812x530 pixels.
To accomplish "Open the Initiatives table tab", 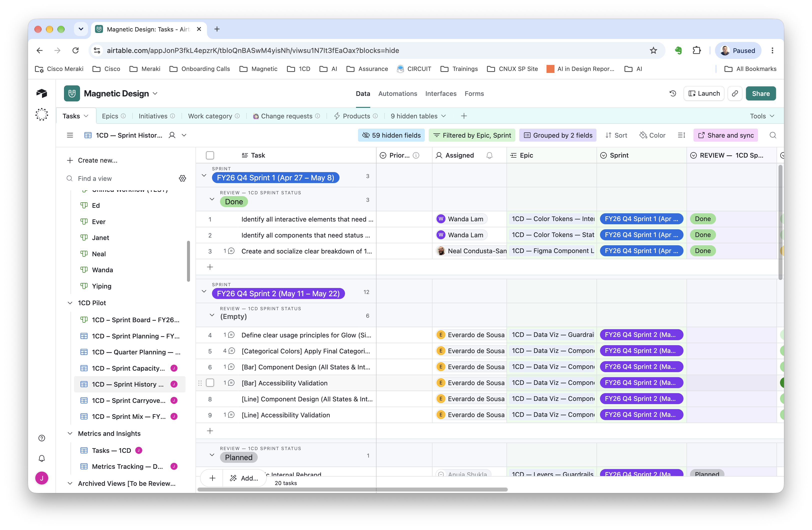I will point(156,116).
